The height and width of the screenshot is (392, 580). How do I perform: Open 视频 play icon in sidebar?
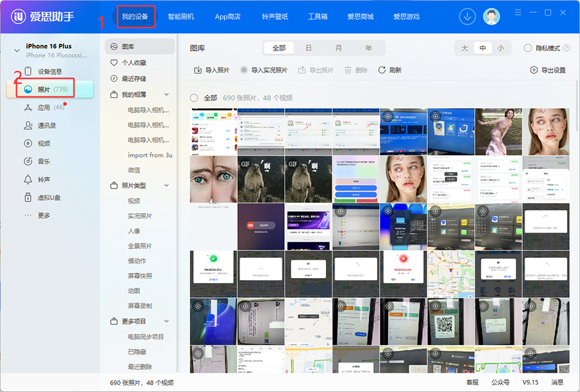(28, 144)
